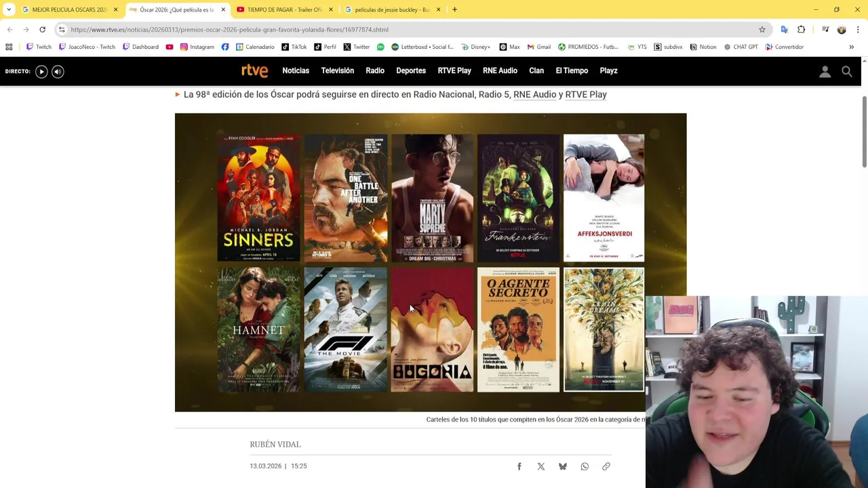Viewport: 868px width, 488px height.
Task: Open the Disney+ bookmark
Action: [475, 47]
